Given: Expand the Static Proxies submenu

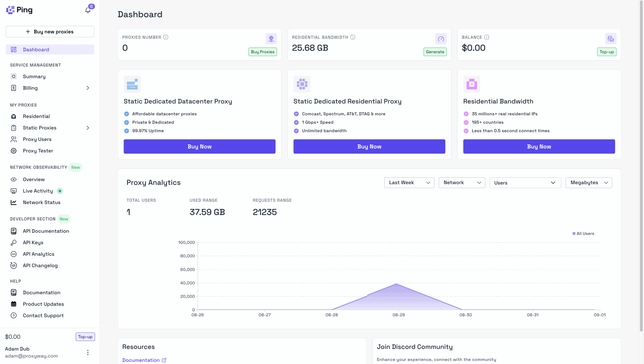Looking at the screenshot, I should pos(88,128).
